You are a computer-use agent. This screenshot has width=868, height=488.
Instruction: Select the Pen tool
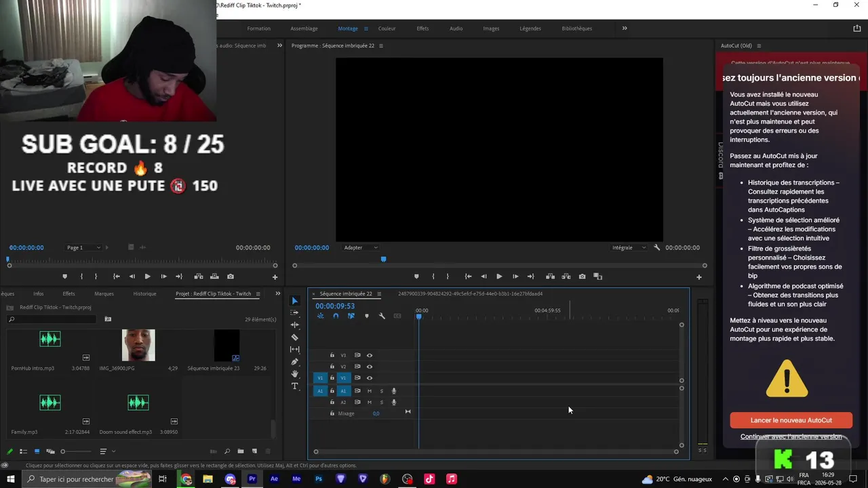294,361
